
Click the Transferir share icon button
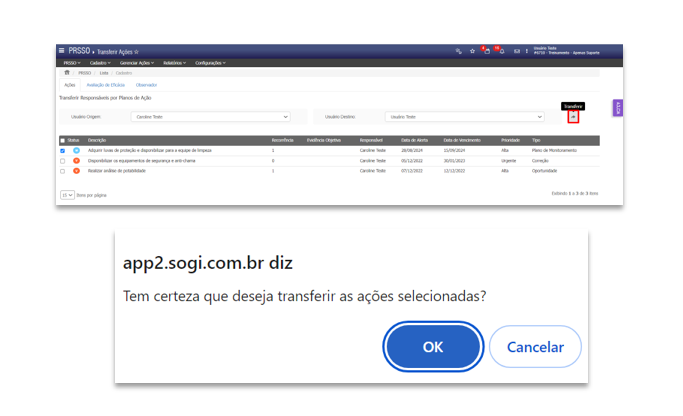pyautogui.click(x=573, y=117)
